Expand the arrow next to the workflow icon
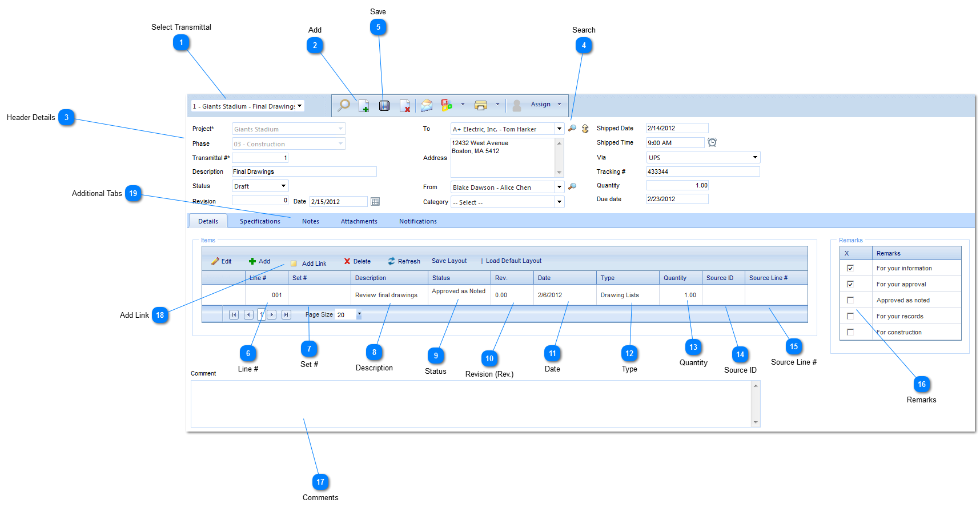Viewport: 980px width, 511px height. tap(463, 105)
